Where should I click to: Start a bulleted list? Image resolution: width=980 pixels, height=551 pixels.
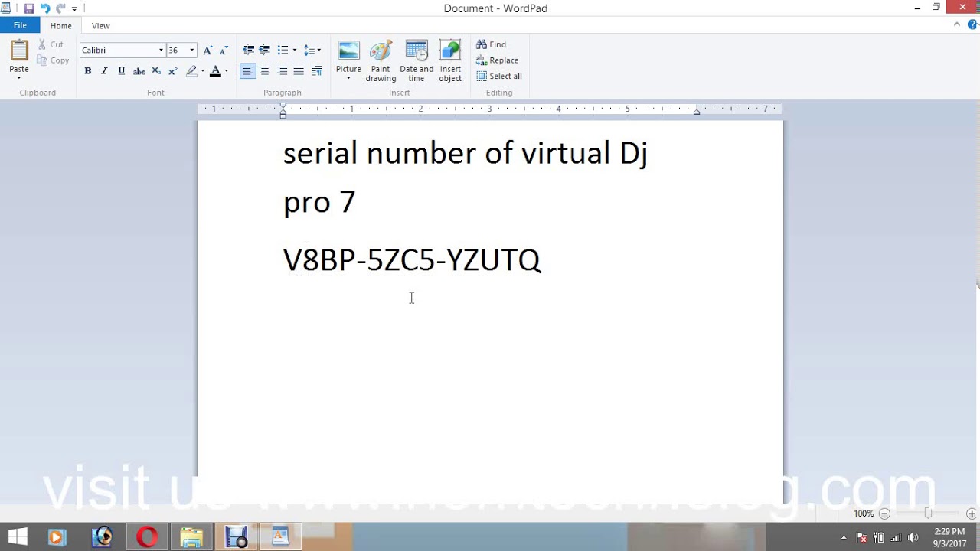pos(283,50)
